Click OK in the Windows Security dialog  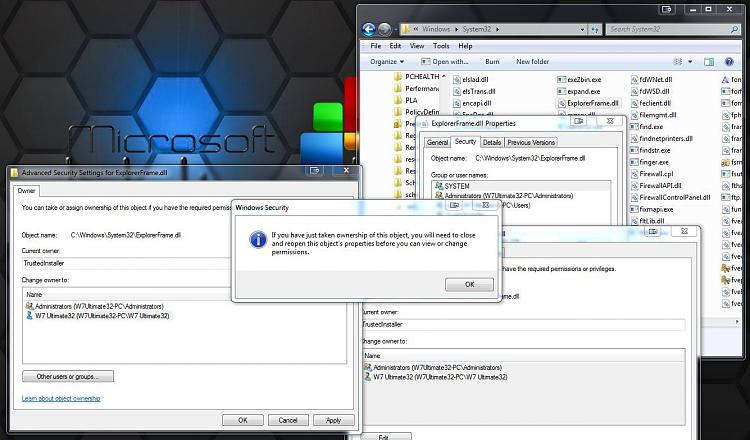pos(469,284)
